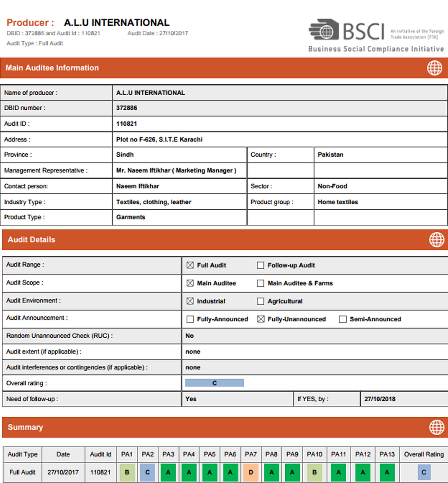Click the 'If YES, by :' label
448x483 pixels.
pyautogui.click(x=313, y=399)
